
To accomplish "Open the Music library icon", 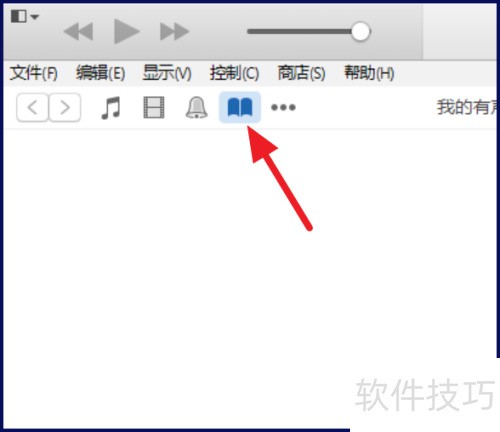I will click(x=111, y=107).
